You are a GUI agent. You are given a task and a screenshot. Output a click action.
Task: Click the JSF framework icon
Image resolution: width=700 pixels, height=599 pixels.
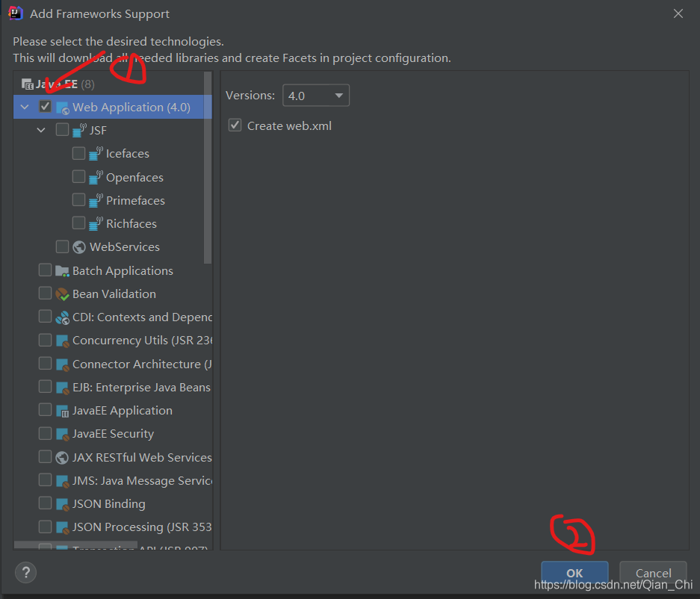(79, 131)
